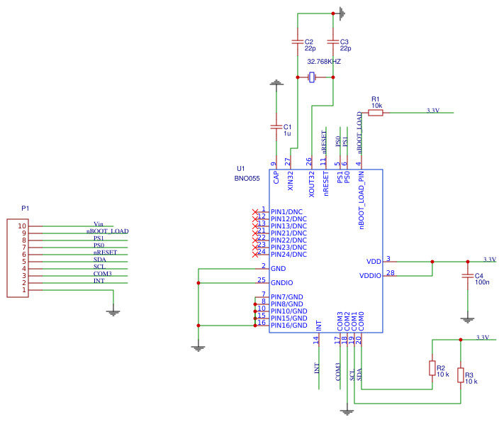Click the C1 1u capacitor symbol

pyautogui.click(x=276, y=127)
